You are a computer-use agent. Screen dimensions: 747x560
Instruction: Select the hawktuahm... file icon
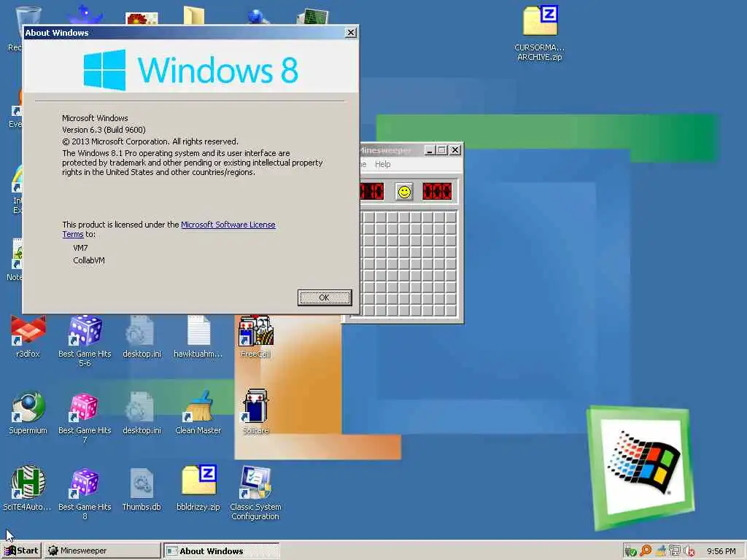(198, 337)
